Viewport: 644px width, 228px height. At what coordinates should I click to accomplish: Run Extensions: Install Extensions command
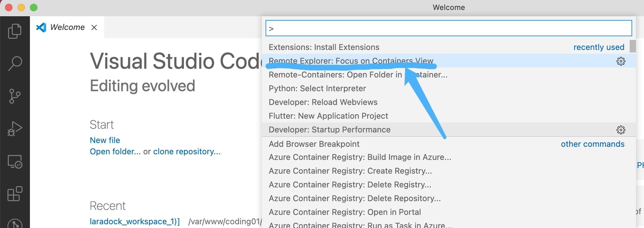coord(449,47)
